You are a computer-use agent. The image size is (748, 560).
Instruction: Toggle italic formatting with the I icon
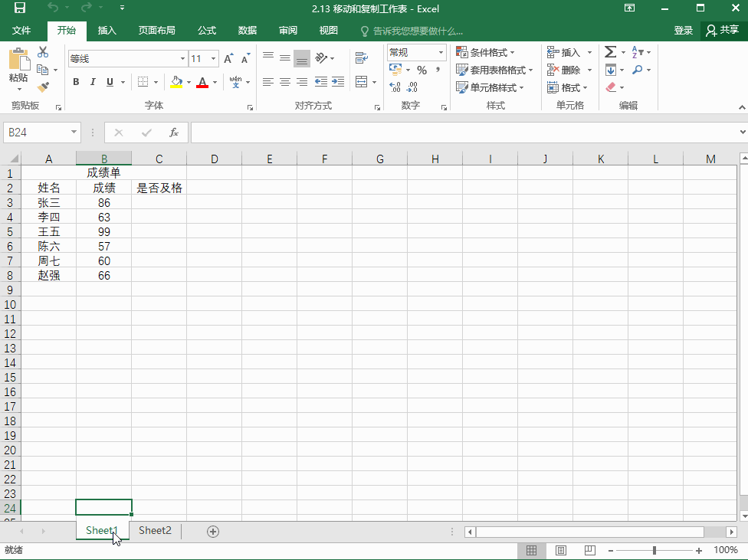click(92, 82)
